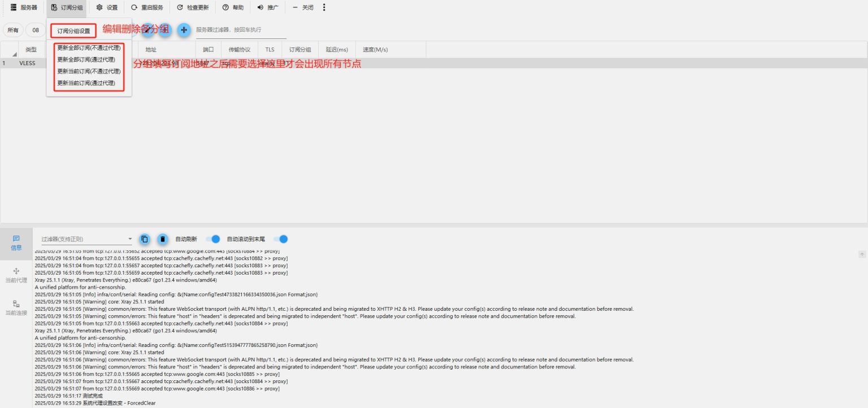Click the 服务器过滤器 server filter input

pos(240,29)
